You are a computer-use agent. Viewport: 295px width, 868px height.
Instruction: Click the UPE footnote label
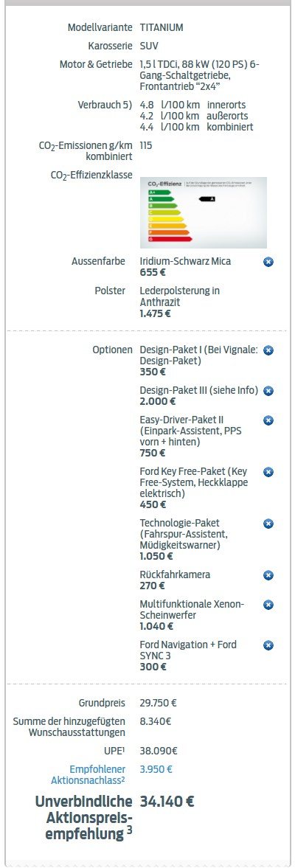click(x=114, y=751)
